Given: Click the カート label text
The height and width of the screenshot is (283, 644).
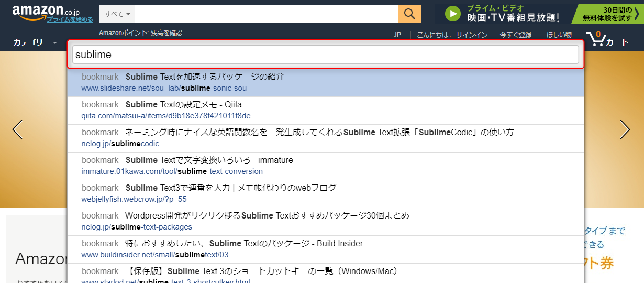Looking at the screenshot, I should click(617, 42).
